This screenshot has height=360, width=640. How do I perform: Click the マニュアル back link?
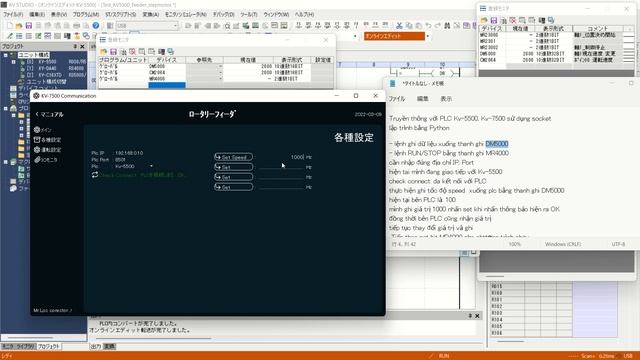[49, 114]
